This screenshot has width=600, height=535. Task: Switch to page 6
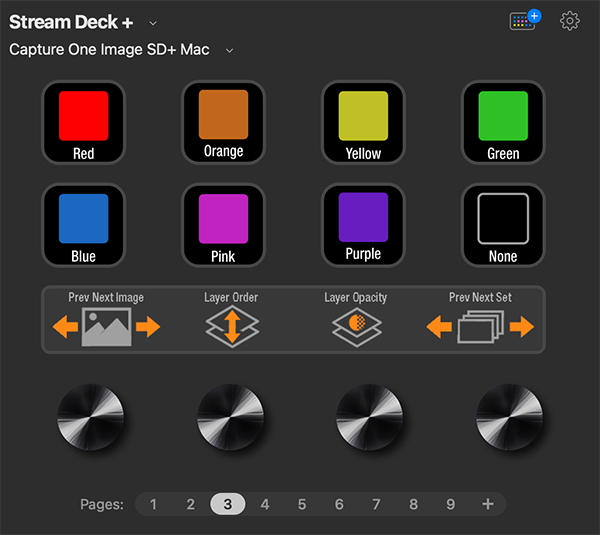(x=339, y=504)
